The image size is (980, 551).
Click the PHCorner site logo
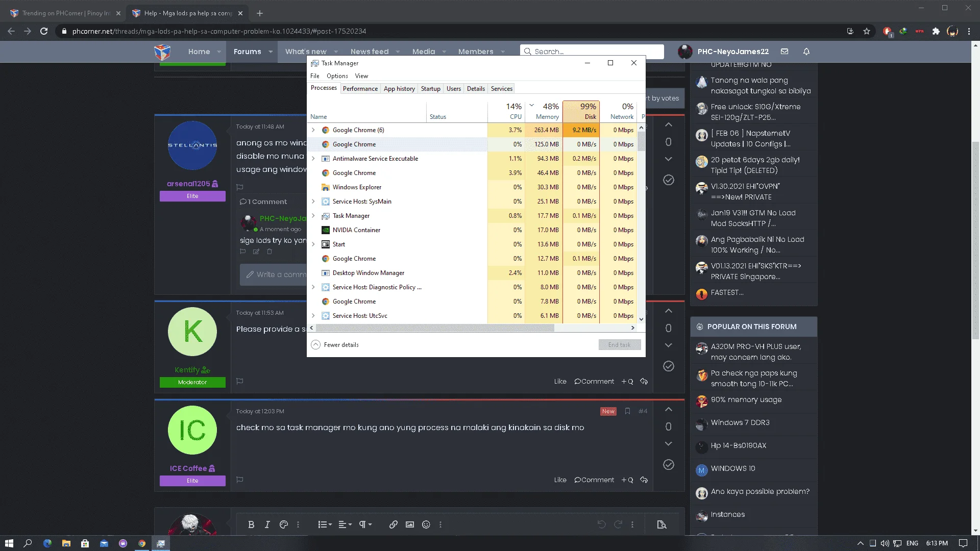click(162, 52)
